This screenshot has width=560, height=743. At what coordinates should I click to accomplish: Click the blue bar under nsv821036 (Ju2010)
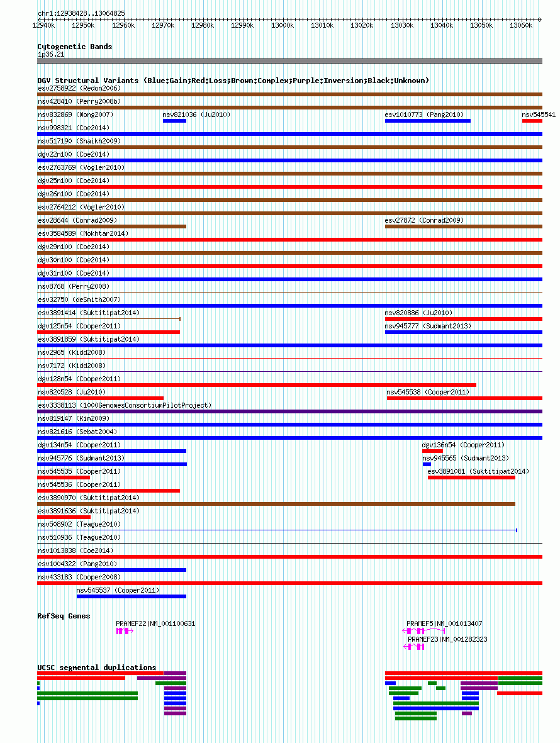pos(174,121)
